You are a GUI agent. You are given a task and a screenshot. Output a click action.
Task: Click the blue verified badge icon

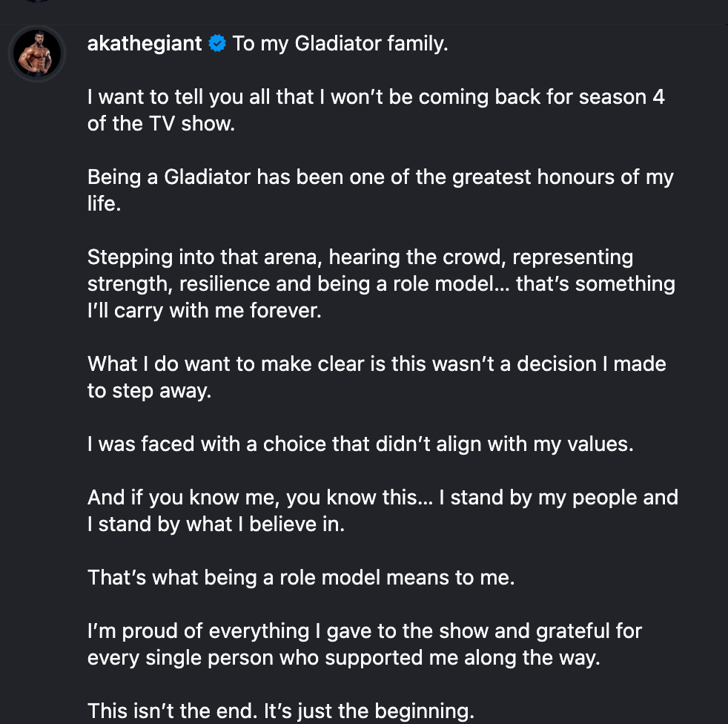217,45
